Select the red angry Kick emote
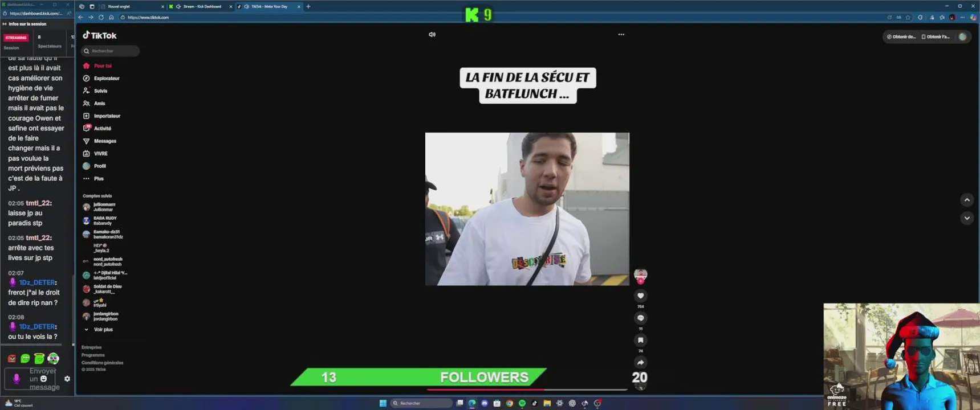980x410 pixels. pos(12,358)
